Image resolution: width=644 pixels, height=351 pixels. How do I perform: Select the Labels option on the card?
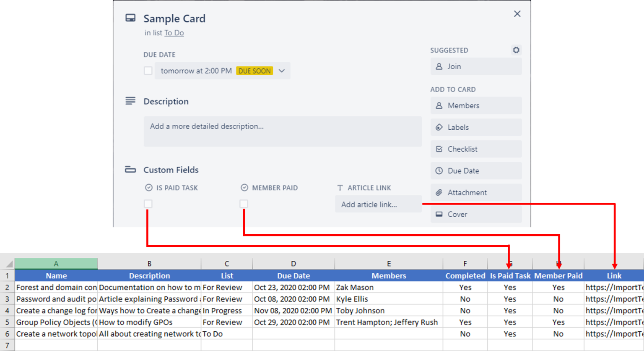click(x=458, y=127)
